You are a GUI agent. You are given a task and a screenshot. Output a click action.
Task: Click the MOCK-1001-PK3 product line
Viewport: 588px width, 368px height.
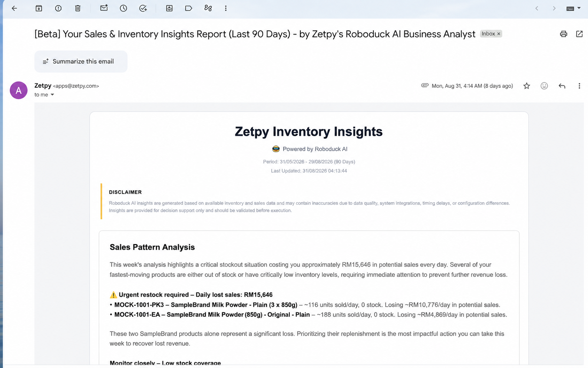[x=305, y=305]
